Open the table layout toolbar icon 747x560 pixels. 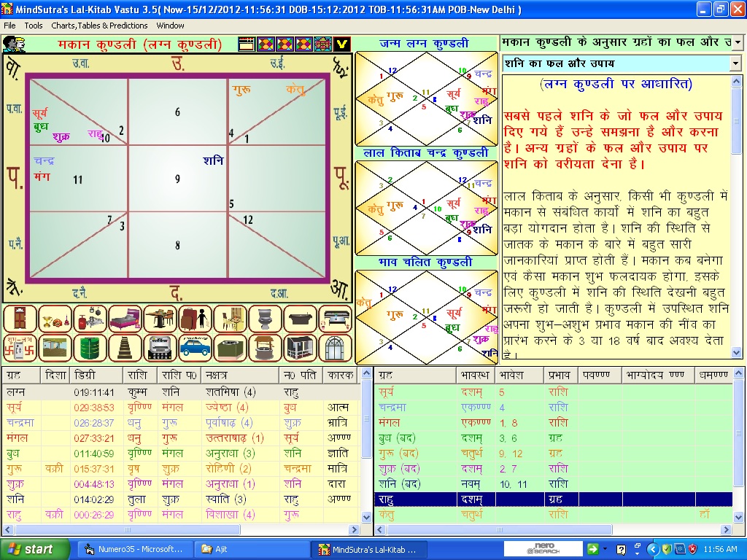[247, 44]
